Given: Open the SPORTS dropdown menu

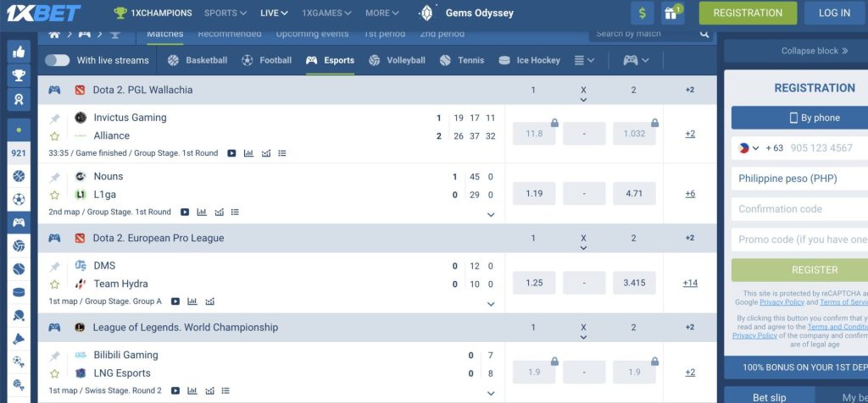Looking at the screenshot, I should tap(225, 13).
